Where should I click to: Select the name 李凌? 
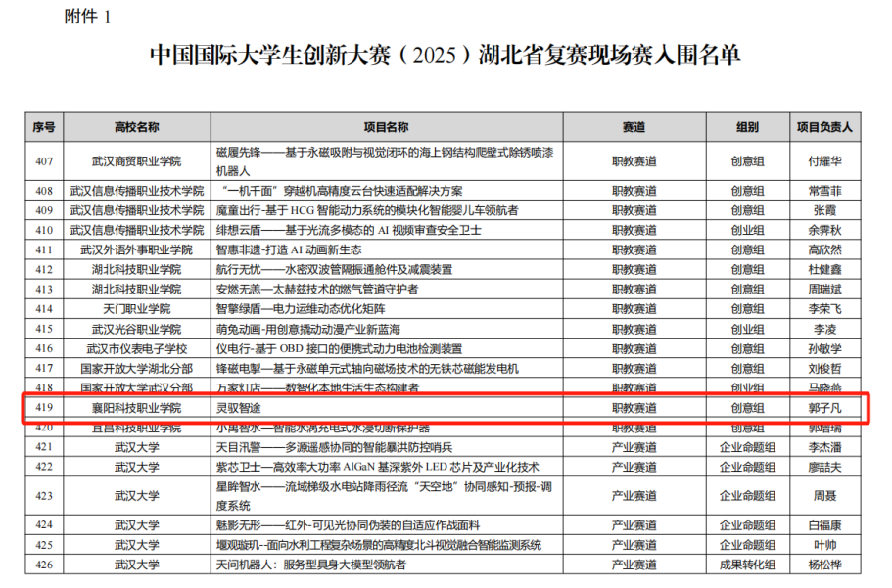824,329
